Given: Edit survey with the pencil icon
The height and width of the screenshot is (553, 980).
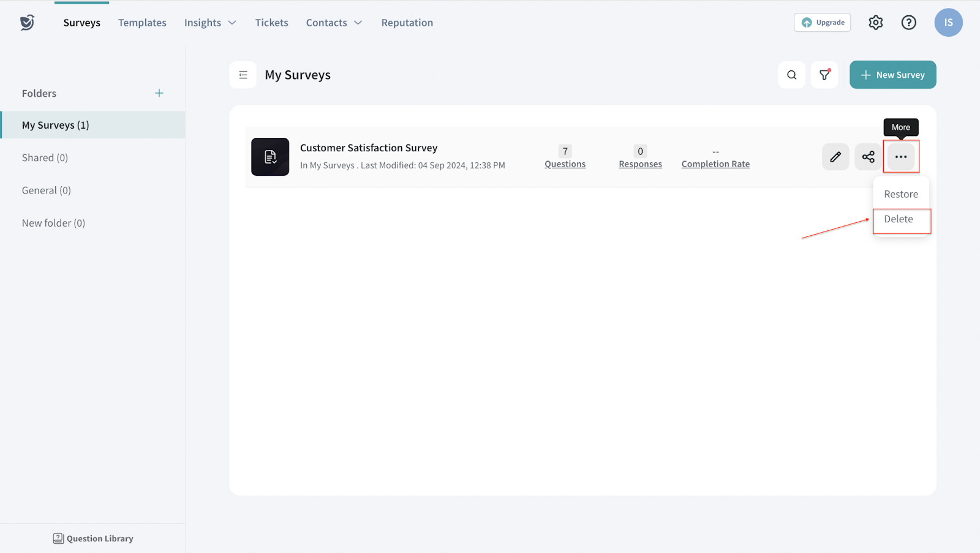Looking at the screenshot, I should 835,157.
